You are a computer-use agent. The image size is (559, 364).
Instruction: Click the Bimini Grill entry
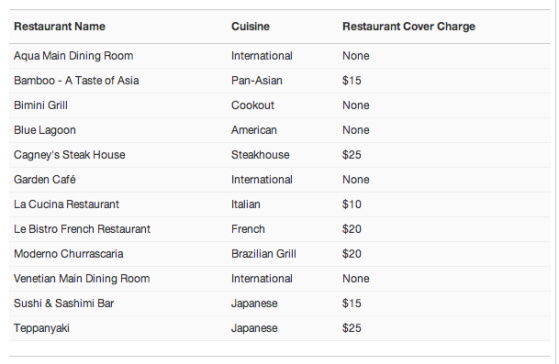(x=41, y=105)
